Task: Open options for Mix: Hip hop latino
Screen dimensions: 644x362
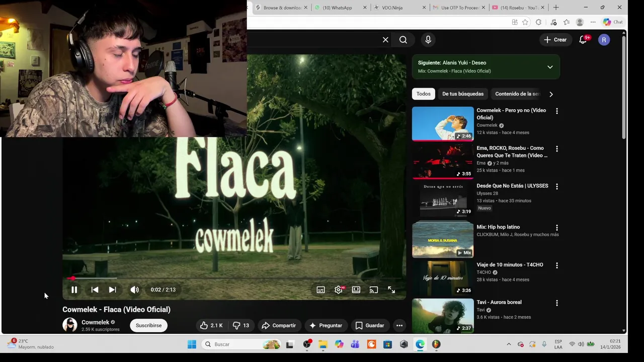Action: pos(557,228)
